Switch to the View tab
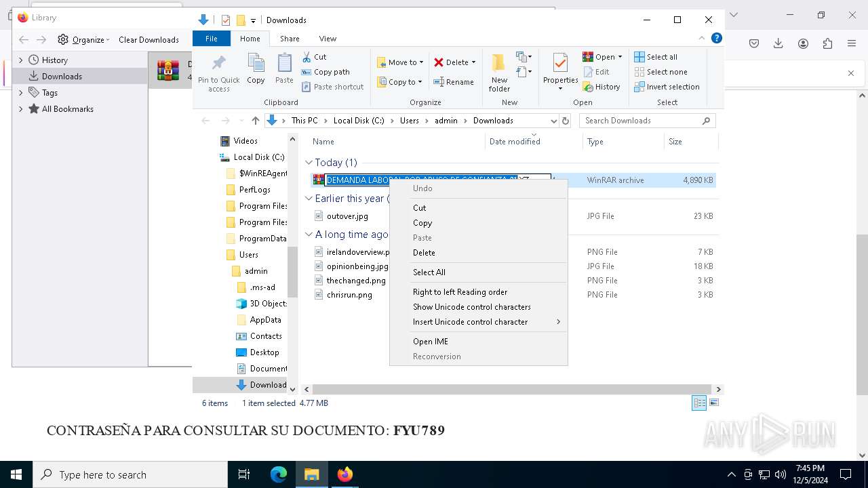The height and width of the screenshot is (488, 868). point(328,39)
